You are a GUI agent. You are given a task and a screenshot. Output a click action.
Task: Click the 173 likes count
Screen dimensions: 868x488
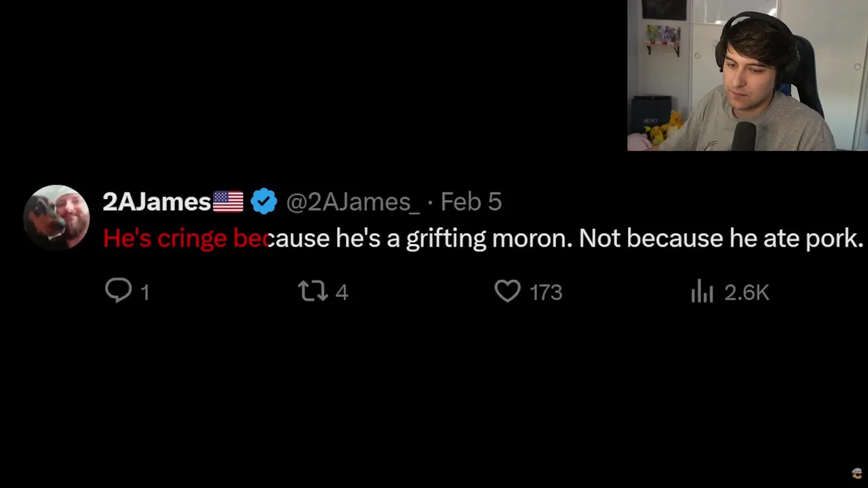pyautogui.click(x=546, y=292)
